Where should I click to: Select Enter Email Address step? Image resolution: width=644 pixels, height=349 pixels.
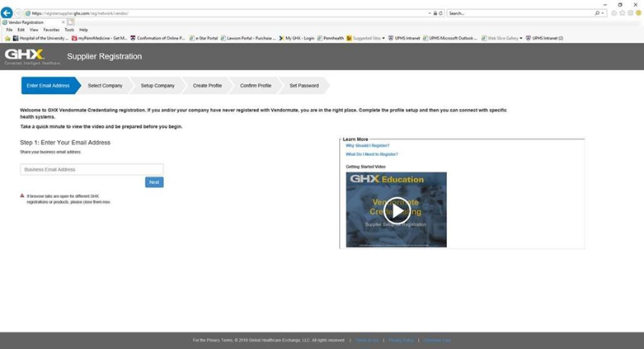coord(49,86)
